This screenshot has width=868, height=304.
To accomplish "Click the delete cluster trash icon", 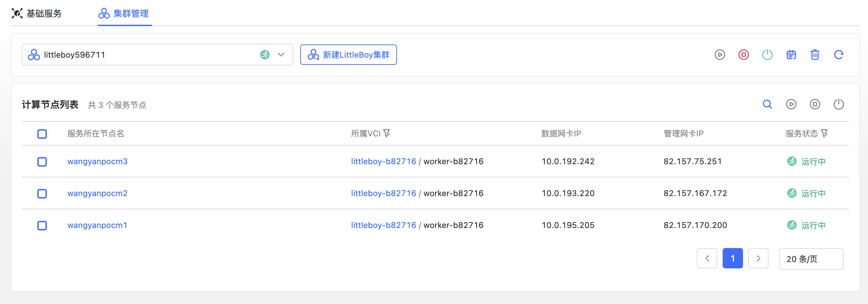I will coord(815,55).
